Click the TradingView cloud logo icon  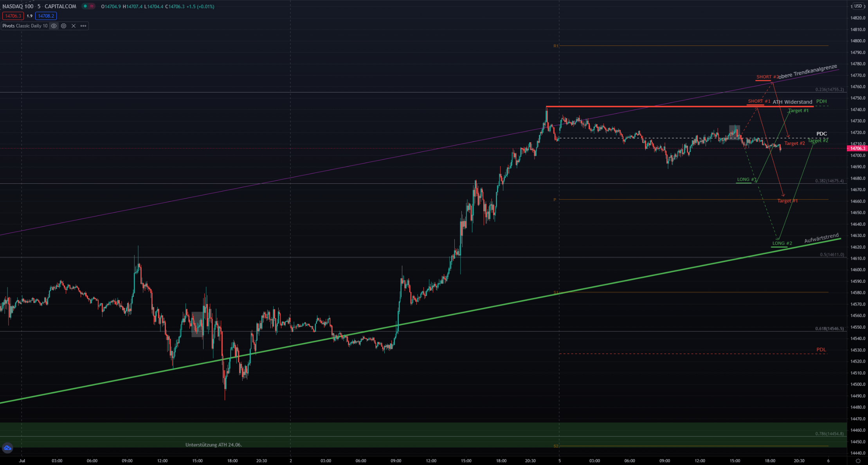(7, 448)
